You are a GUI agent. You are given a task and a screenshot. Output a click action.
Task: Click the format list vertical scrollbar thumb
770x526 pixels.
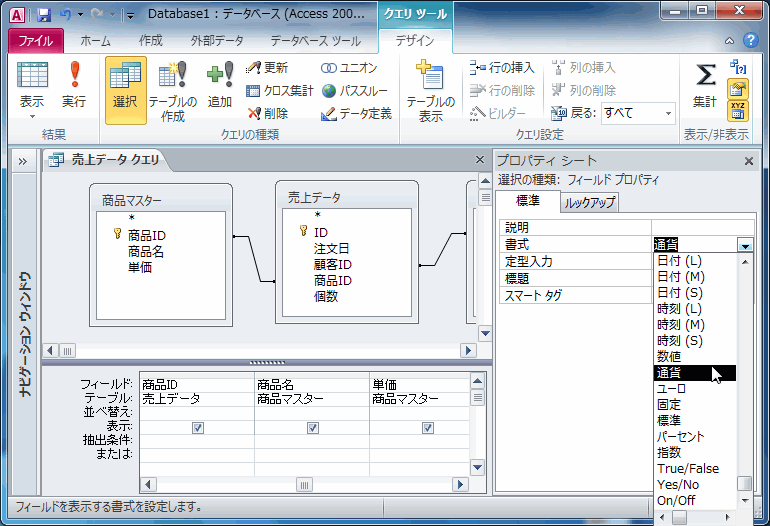[x=744, y=484]
